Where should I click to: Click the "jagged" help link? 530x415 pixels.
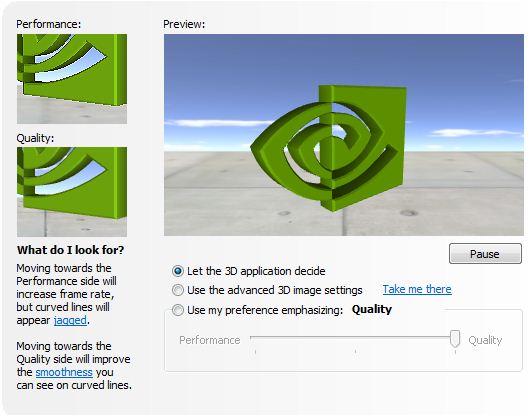tap(70, 320)
